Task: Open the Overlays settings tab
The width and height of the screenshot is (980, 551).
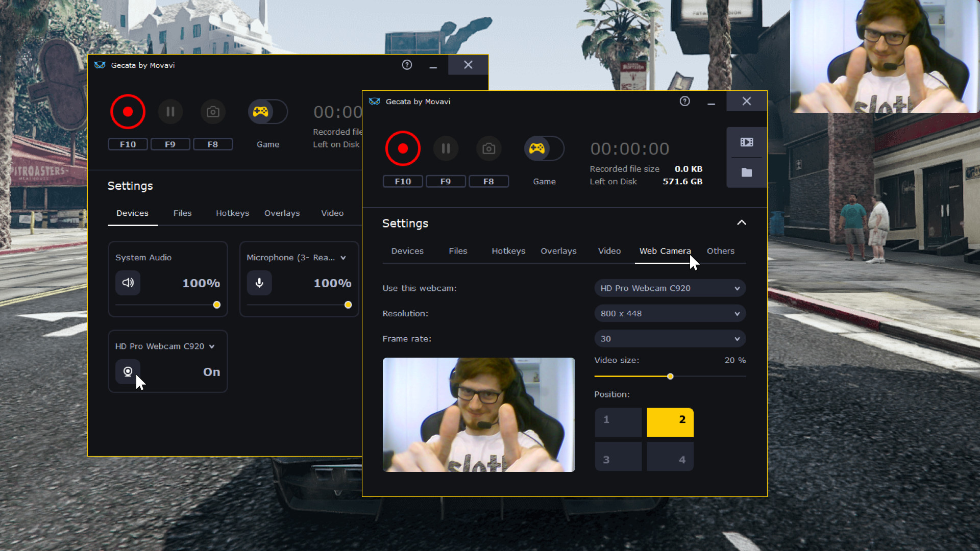Action: pyautogui.click(x=558, y=251)
